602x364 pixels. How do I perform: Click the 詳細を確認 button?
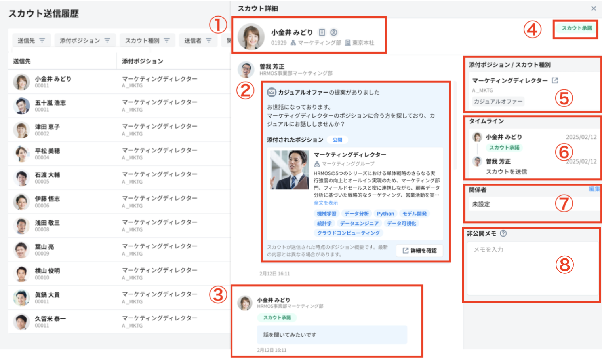point(419,250)
